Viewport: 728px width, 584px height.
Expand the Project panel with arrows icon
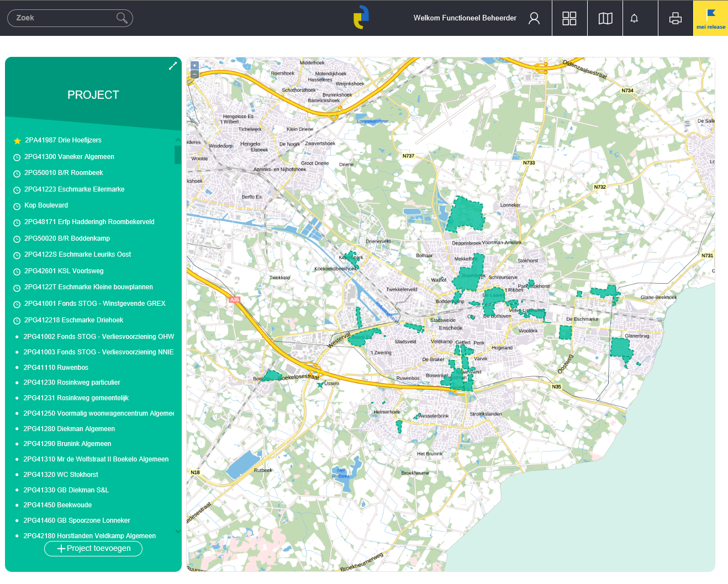pyautogui.click(x=173, y=66)
